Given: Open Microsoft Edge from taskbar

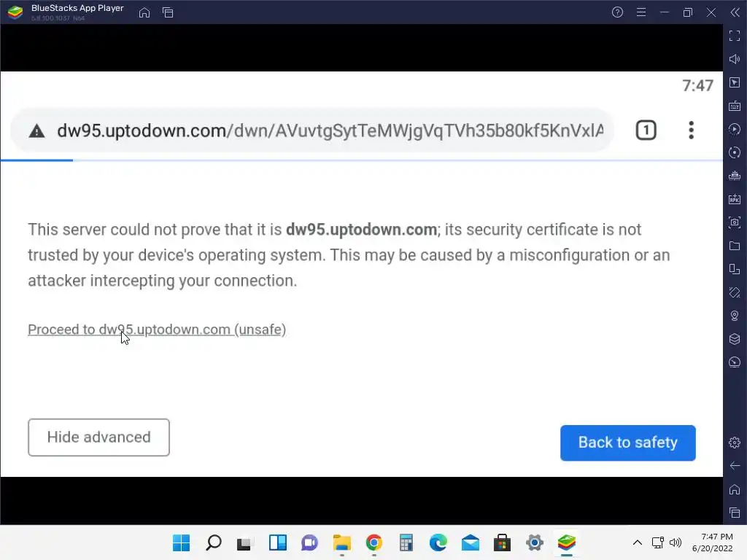Looking at the screenshot, I should [x=438, y=542].
